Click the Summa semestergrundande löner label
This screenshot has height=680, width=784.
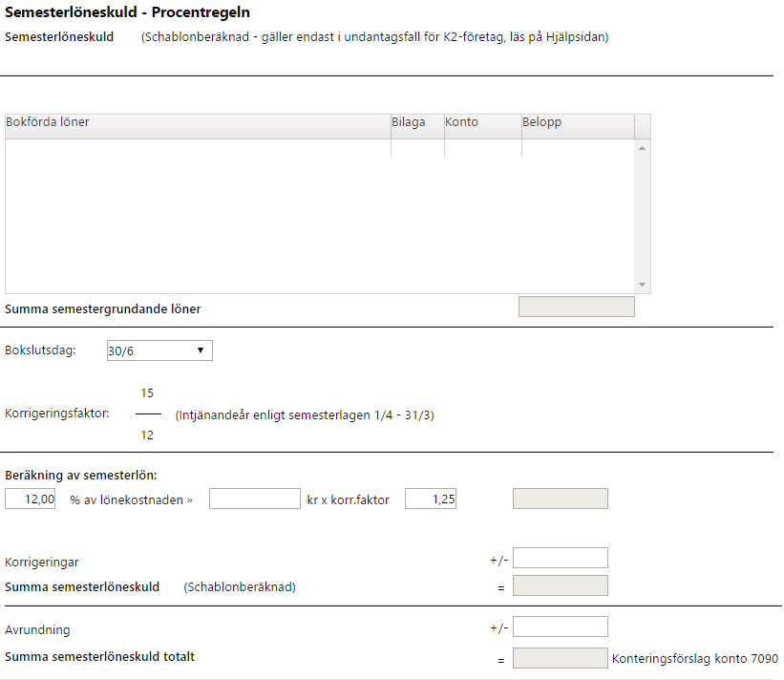click(x=103, y=309)
